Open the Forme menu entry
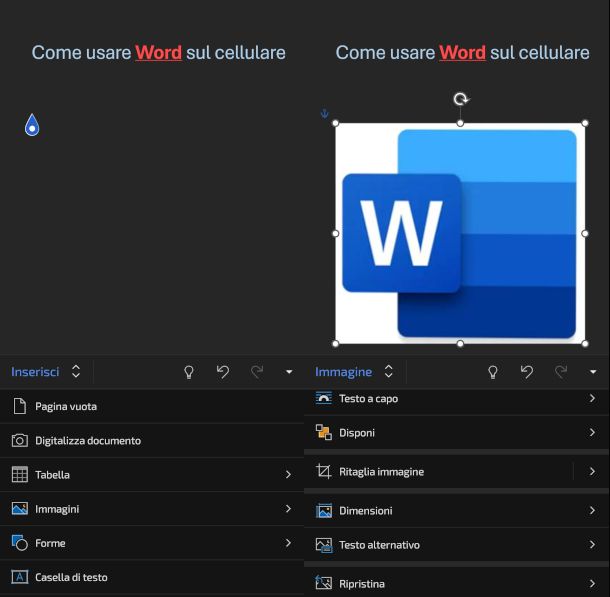The width and height of the screenshot is (610, 597). tap(152, 543)
